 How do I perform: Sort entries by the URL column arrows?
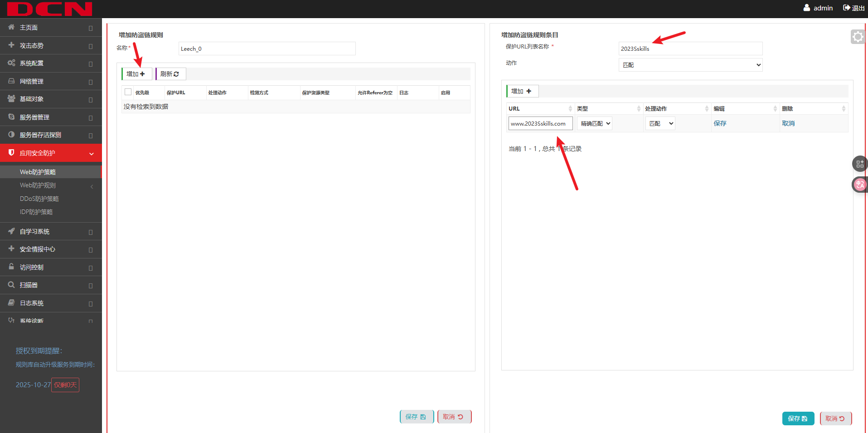coord(570,109)
